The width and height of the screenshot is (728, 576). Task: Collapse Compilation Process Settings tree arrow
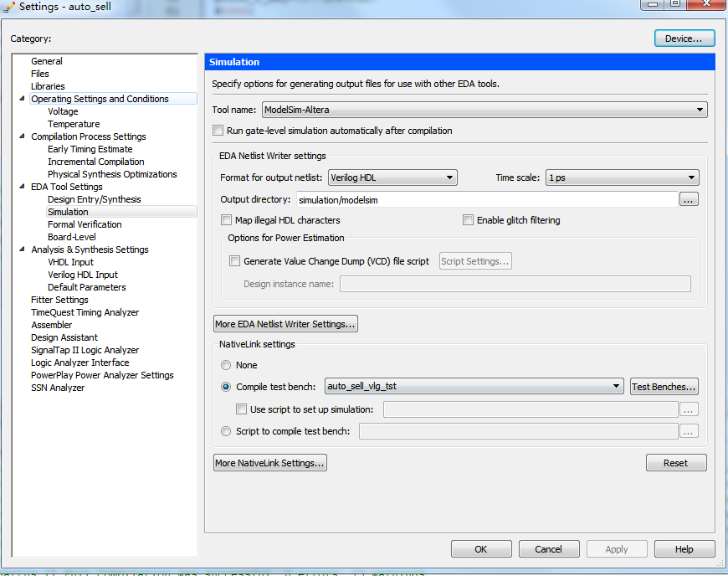22,136
